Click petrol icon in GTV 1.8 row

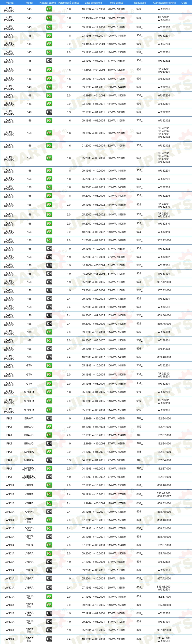(49, 365)
